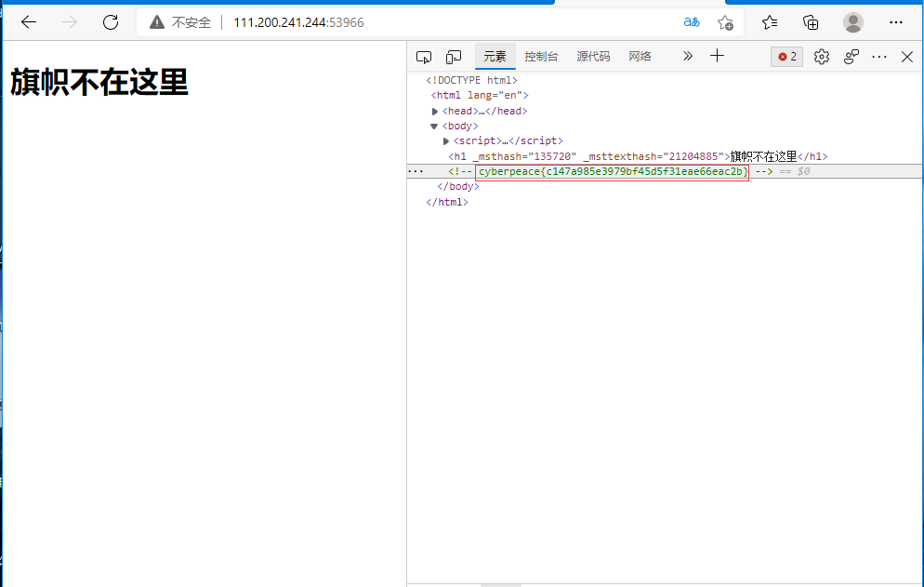Add a new DevTools tool tab
The image size is (924, 587).
717,56
